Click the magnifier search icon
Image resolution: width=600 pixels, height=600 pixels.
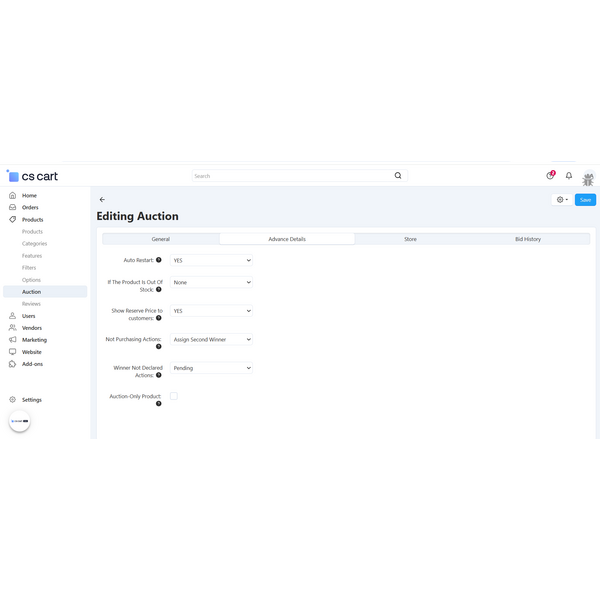click(398, 176)
